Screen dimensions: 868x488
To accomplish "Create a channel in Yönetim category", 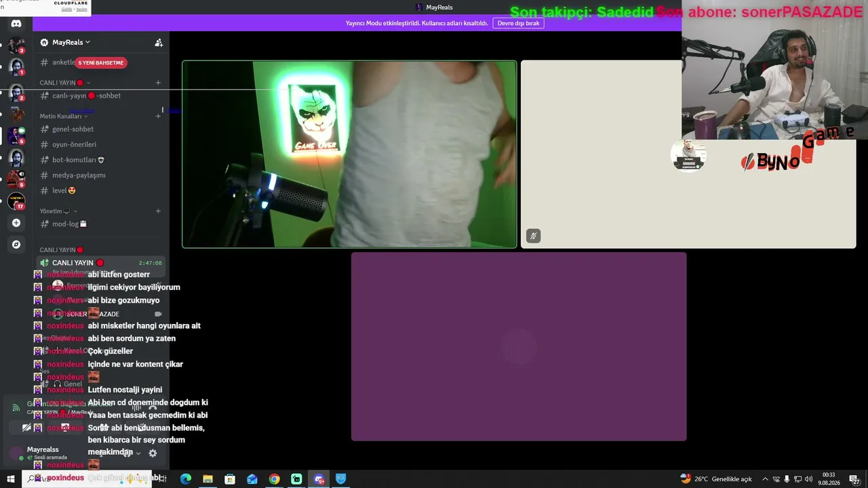I will tap(158, 211).
